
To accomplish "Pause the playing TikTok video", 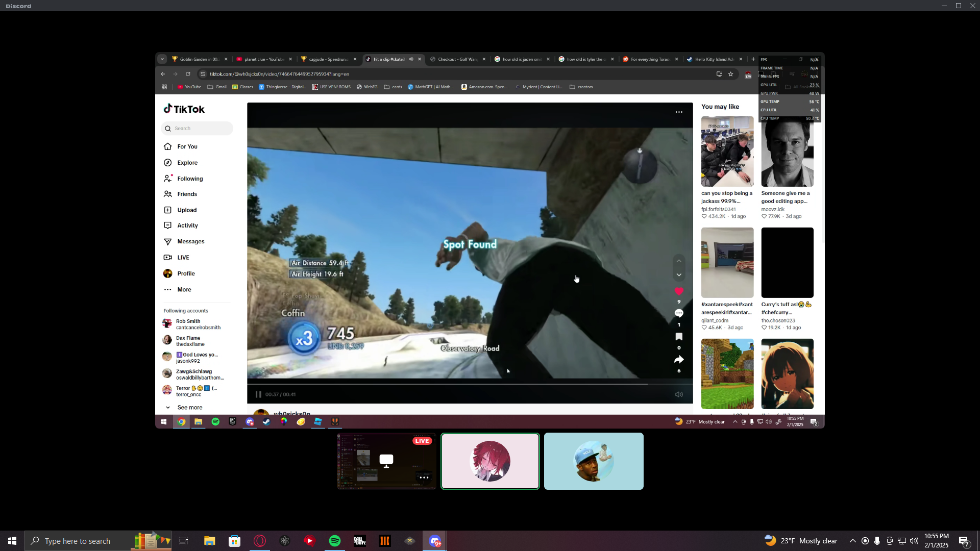I will [258, 394].
